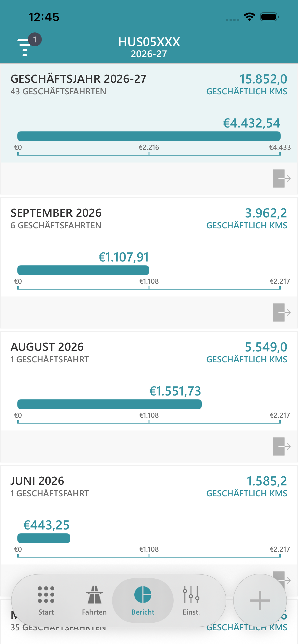Tap the 15.852,0 Geschäftlich KMS value
Image resolution: width=298 pixels, height=644 pixels.
[263, 79]
